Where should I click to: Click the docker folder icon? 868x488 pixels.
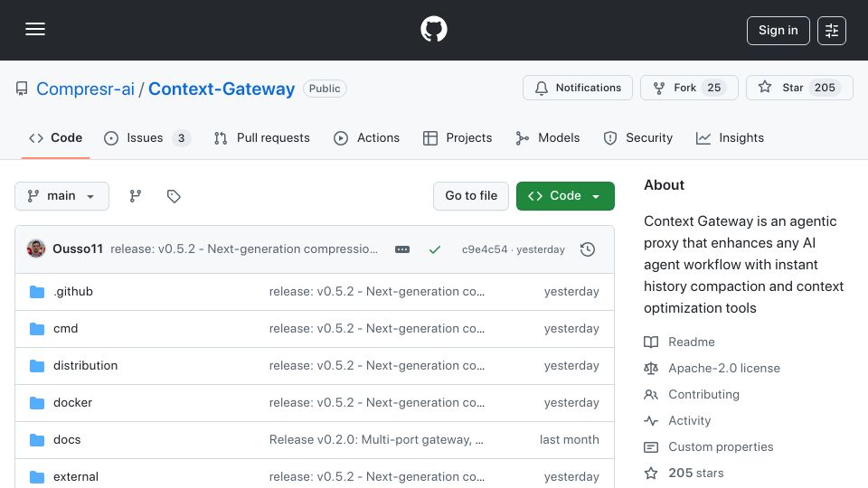[x=37, y=403]
